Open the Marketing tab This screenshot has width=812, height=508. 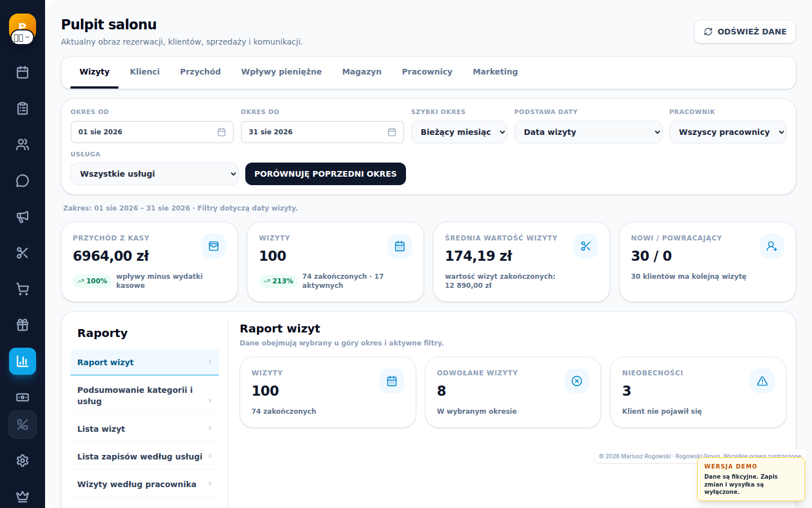click(x=495, y=72)
